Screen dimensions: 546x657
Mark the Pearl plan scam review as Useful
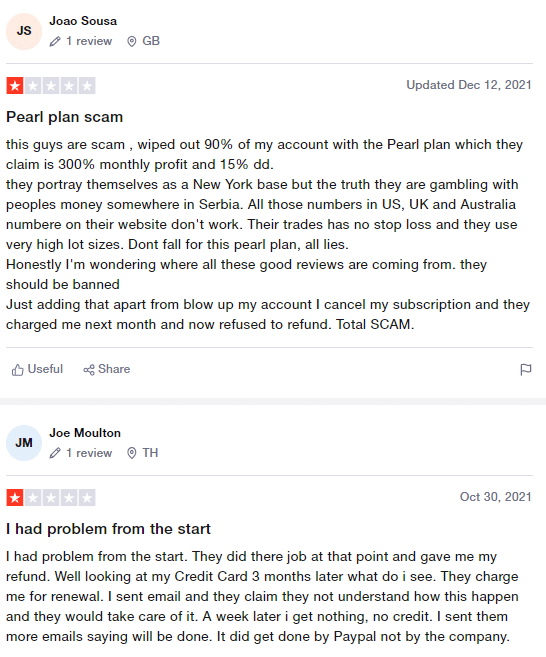pos(37,369)
